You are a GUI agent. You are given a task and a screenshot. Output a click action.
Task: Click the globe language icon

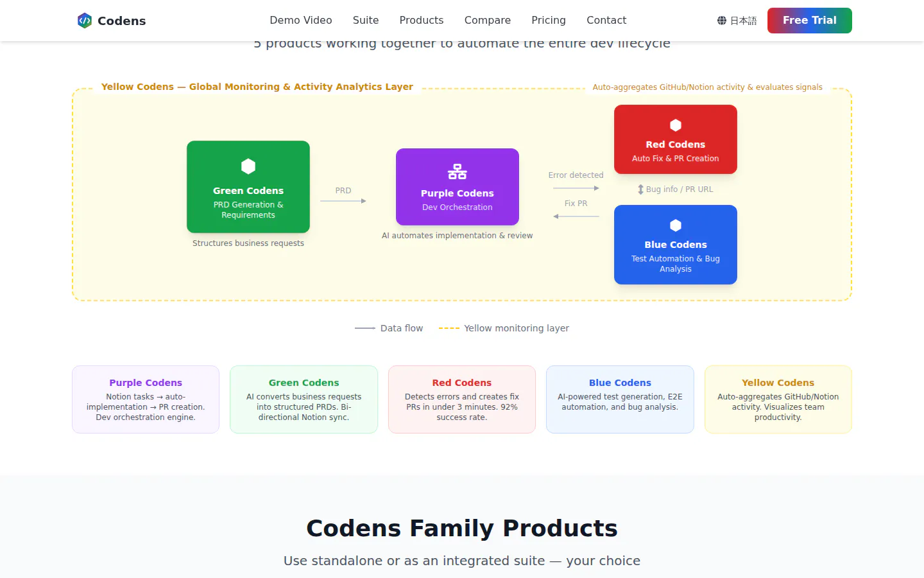click(722, 21)
